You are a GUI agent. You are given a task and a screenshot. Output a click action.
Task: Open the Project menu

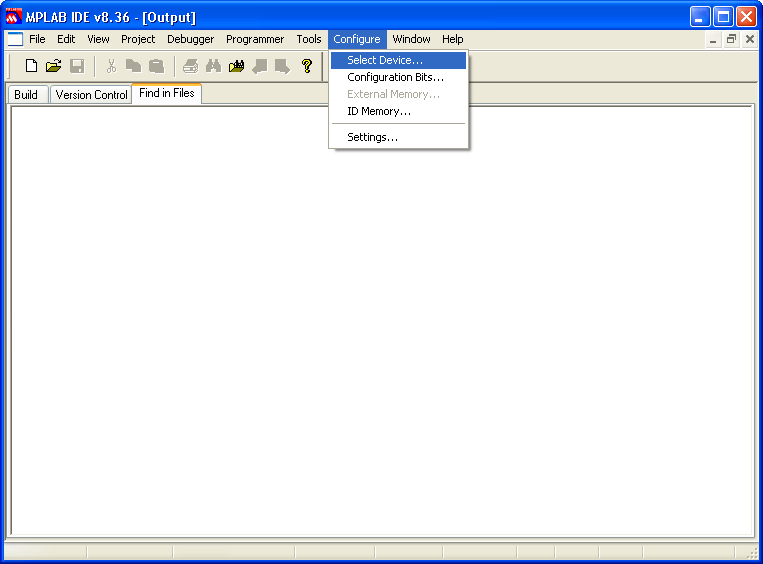[x=138, y=39]
